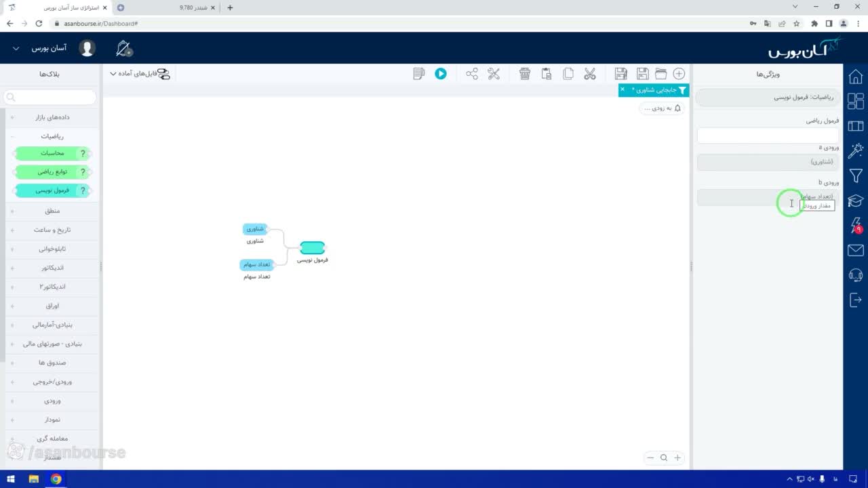The image size is (868, 488).
Task: Click the copy pages icon in toolbar
Action: click(x=568, y=74)
